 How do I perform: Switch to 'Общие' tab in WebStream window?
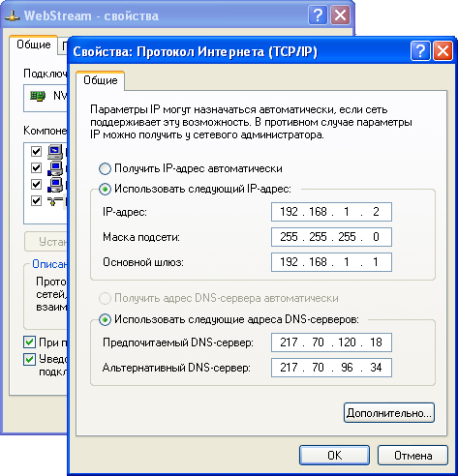(34, 45)
